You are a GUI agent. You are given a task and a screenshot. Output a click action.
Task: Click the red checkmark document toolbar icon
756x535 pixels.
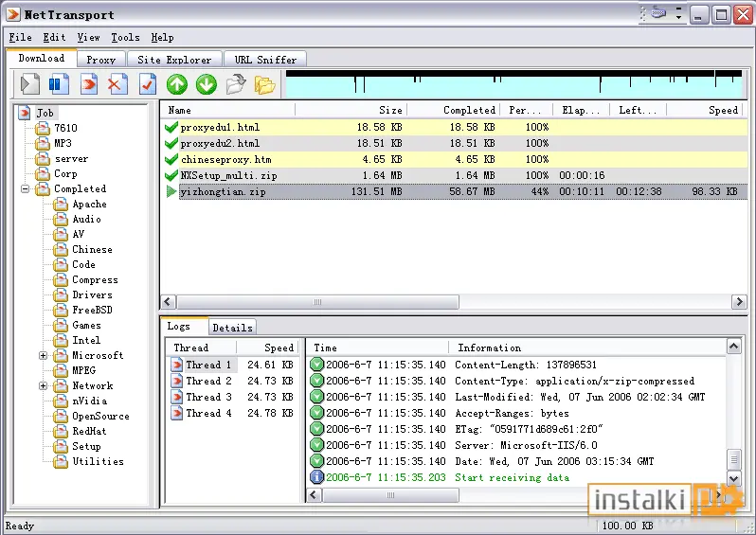click(x=148, y=84)
